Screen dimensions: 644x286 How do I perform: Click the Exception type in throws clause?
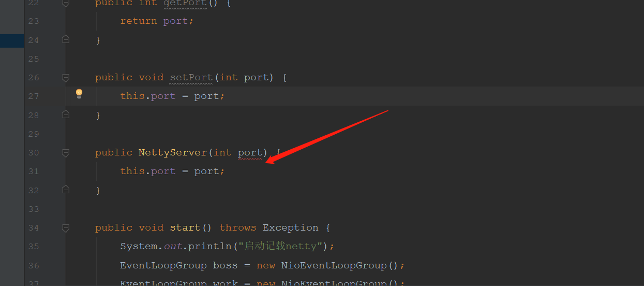coord(290,227)
